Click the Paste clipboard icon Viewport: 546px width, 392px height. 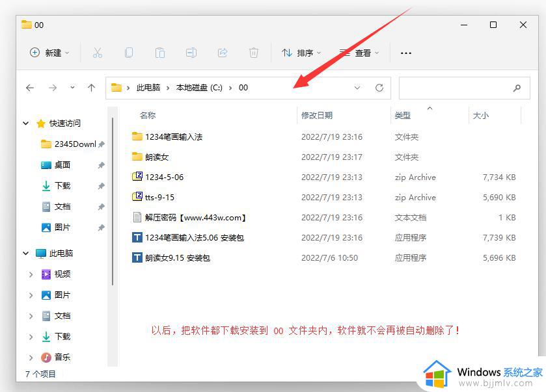(x=160, y=53)
